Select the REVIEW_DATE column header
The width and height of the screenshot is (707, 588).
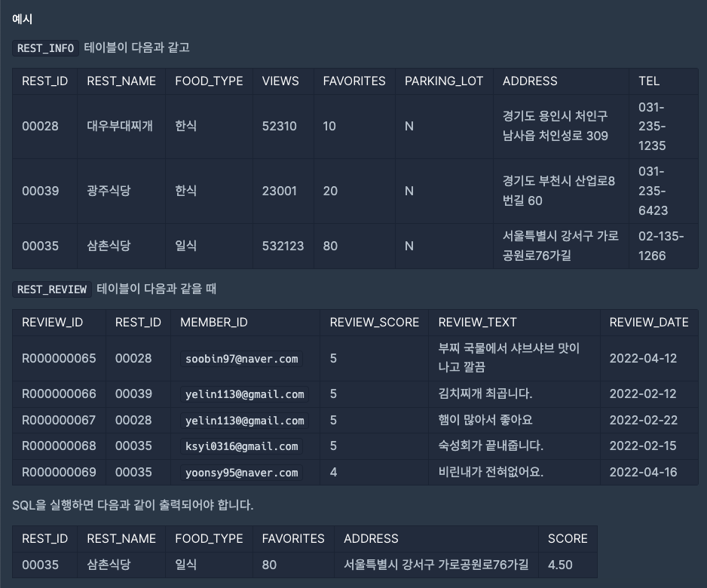pyautogui.click(x=649, y=323)
